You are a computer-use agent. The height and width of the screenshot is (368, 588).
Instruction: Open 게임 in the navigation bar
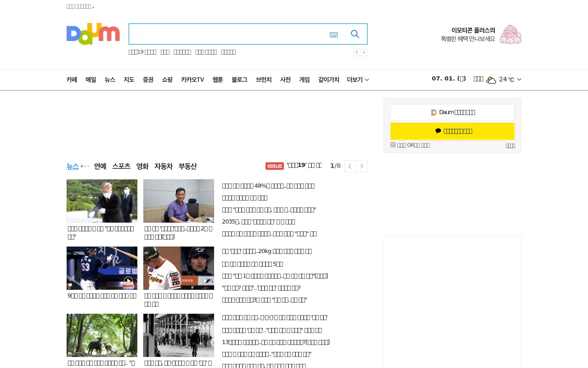click(x=305, y=80)
